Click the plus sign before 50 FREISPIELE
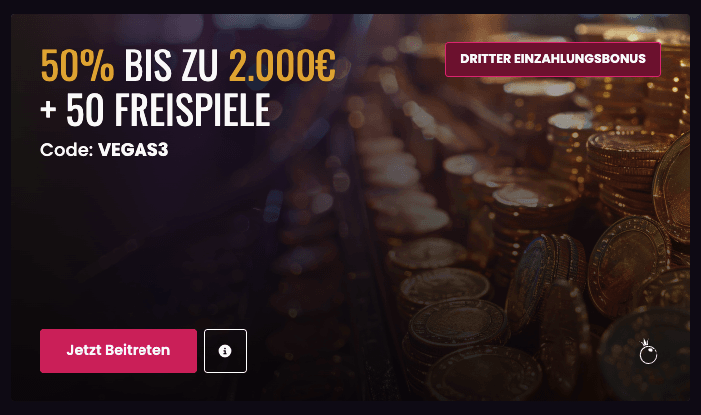The height and width of the screenshot is (415, 701). tap(48, 110)
